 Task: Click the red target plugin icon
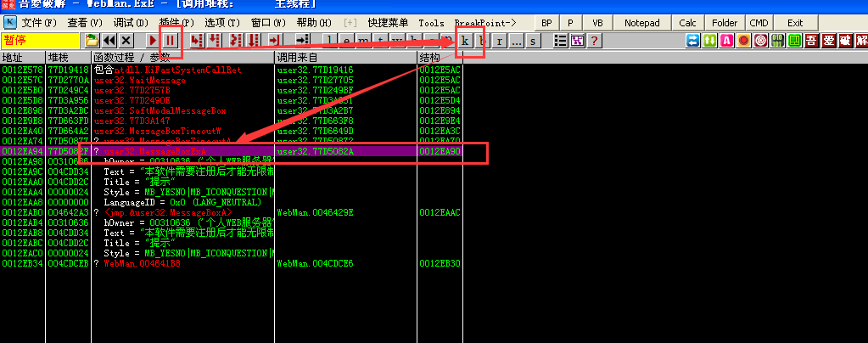click(760, 41)
